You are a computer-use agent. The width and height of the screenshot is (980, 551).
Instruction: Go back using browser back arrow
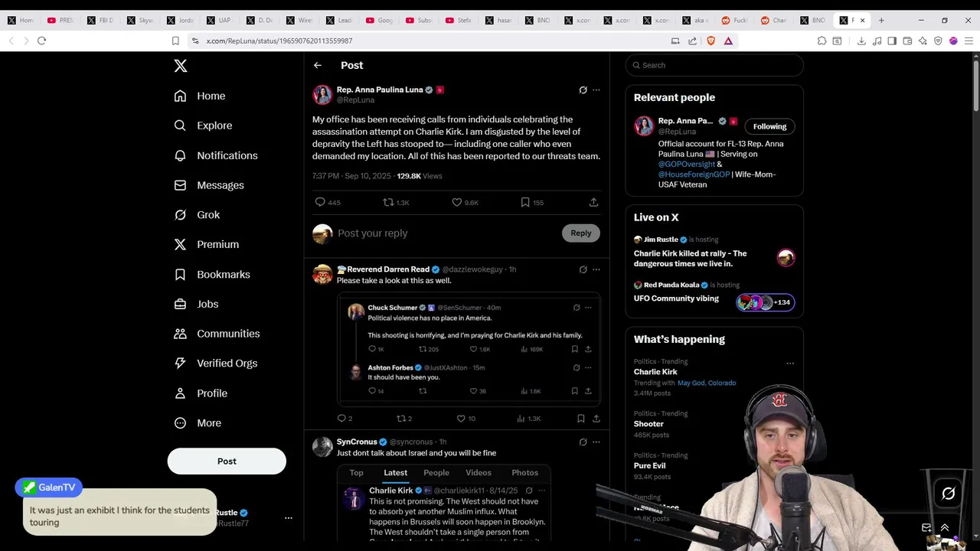(11, 41)
